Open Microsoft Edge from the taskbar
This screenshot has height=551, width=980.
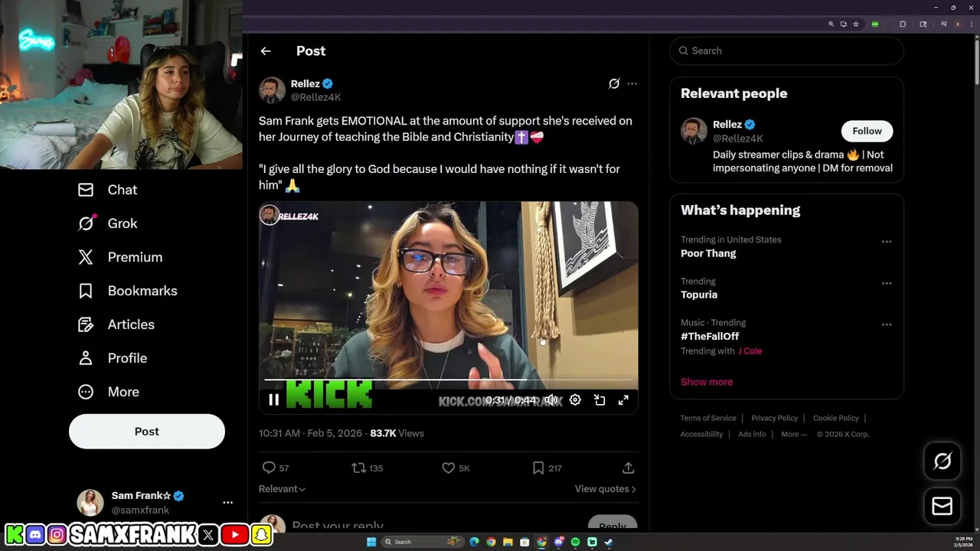[475, 542]
